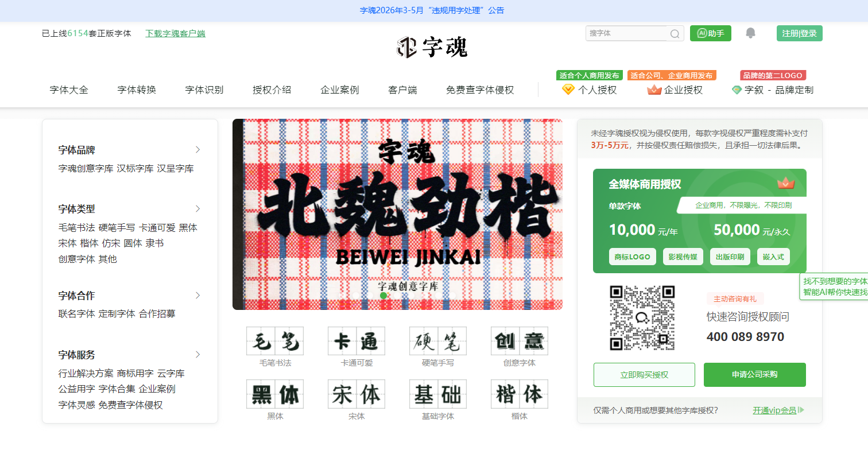The image size is (868, 454).
Task: Open 联名字体 under 字体合作
Action: (76, 314)
